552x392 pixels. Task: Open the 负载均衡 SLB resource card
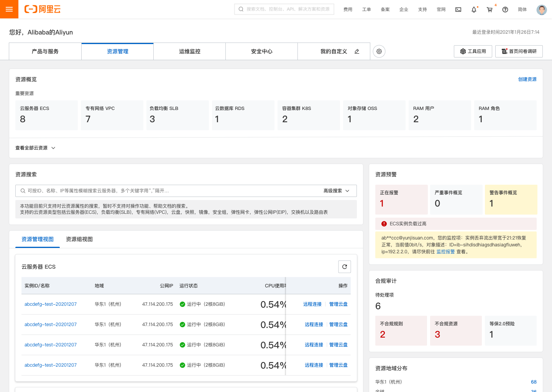pos(177,115)
